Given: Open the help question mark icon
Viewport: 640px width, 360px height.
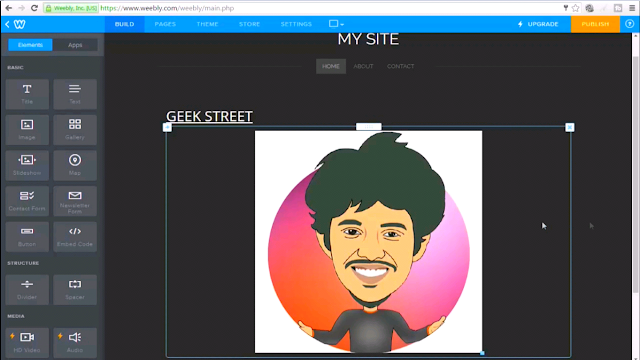Looking at the screenshot, I should (629, 24).
